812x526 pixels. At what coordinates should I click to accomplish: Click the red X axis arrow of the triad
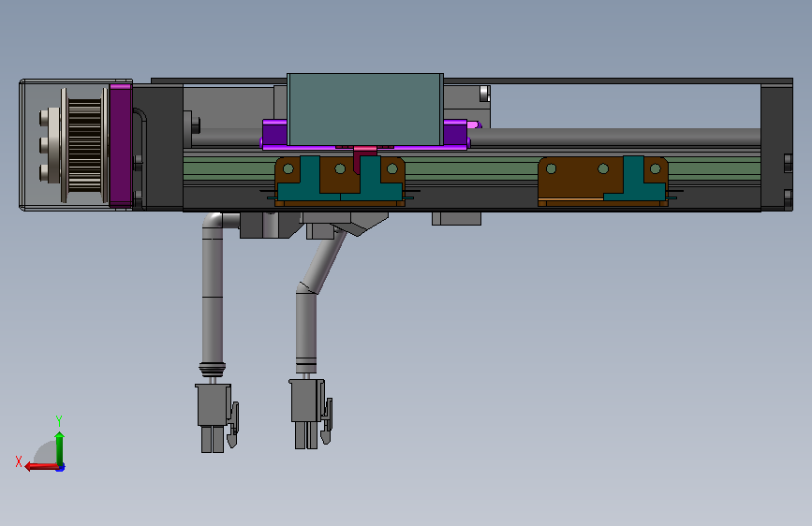tap(41, 467)
